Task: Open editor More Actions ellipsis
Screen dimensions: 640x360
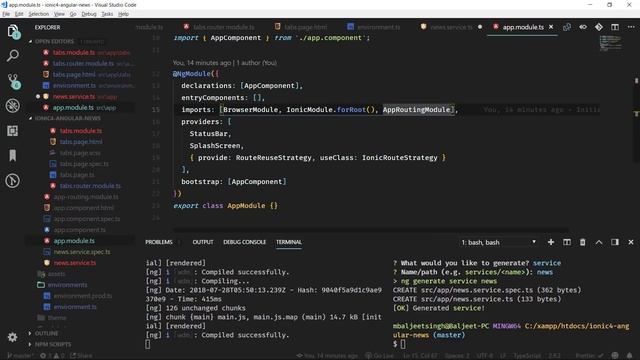Action: pos(631,27)
